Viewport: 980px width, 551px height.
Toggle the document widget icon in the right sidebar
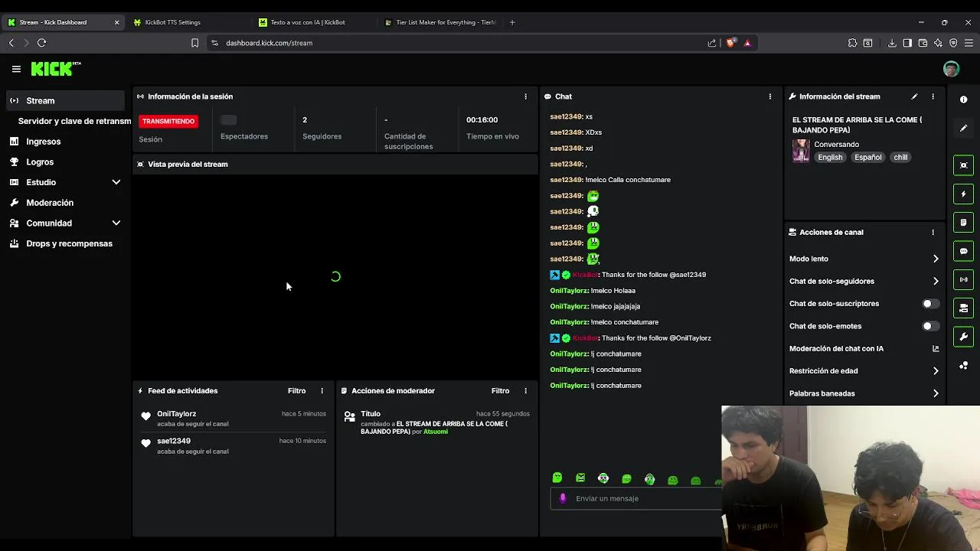click(963, 223)
